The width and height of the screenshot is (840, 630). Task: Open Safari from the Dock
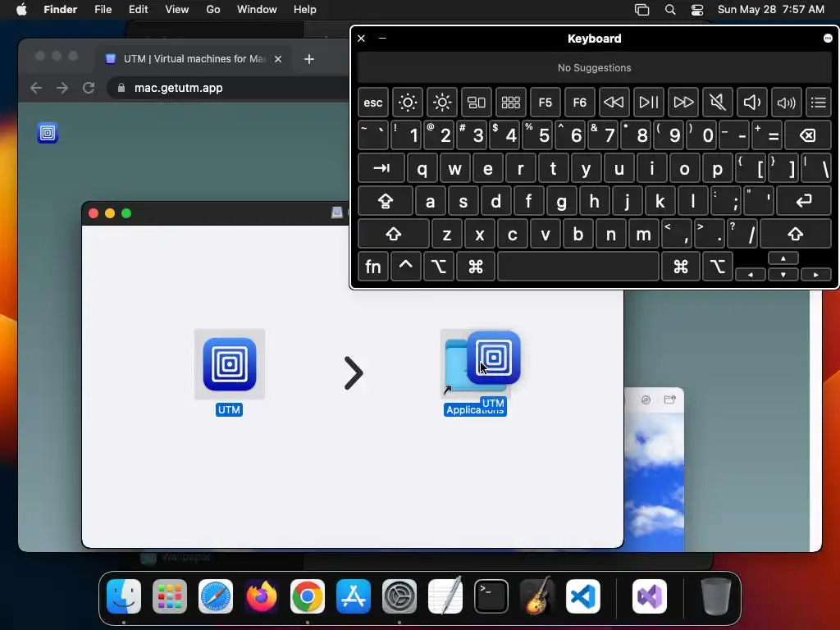point(216,596)
